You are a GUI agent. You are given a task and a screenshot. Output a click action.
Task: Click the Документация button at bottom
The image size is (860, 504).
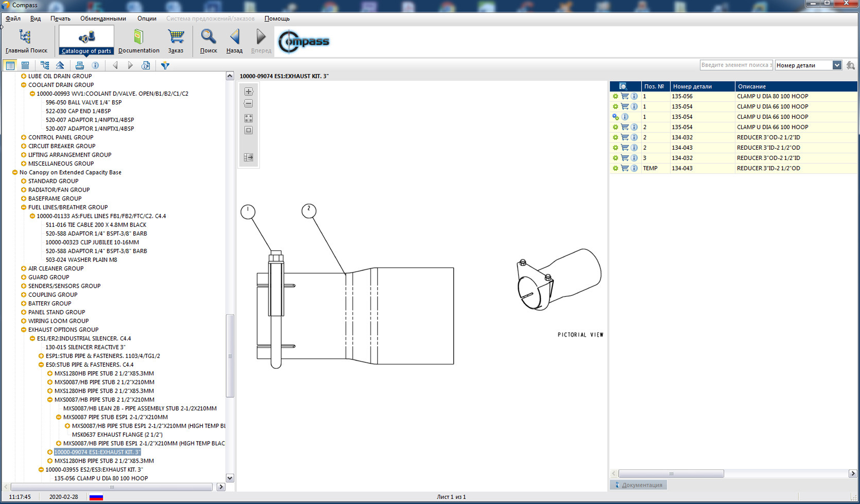point(638,485)
